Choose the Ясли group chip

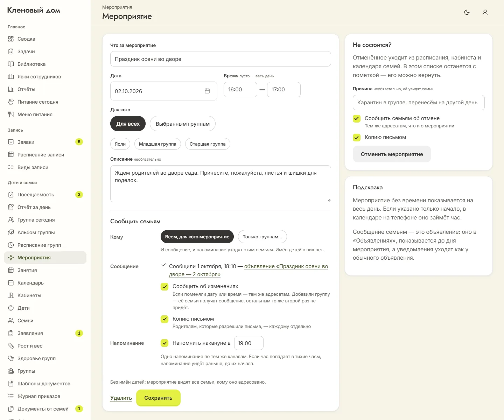(120, 144)
